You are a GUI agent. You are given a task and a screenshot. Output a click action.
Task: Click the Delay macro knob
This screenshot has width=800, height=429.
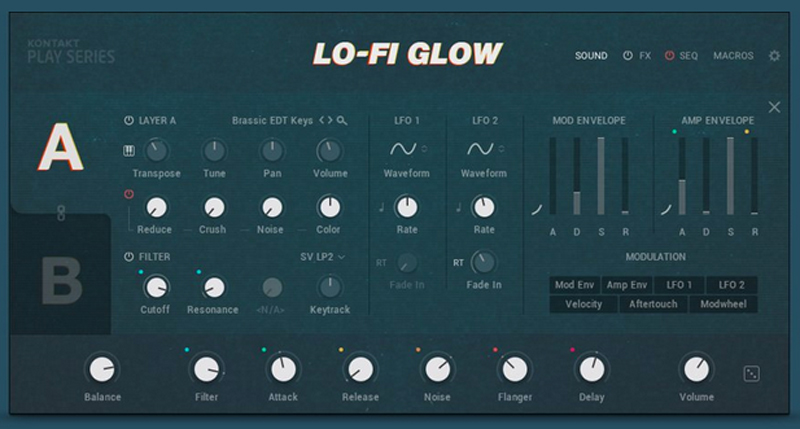[x=592, y=369]
